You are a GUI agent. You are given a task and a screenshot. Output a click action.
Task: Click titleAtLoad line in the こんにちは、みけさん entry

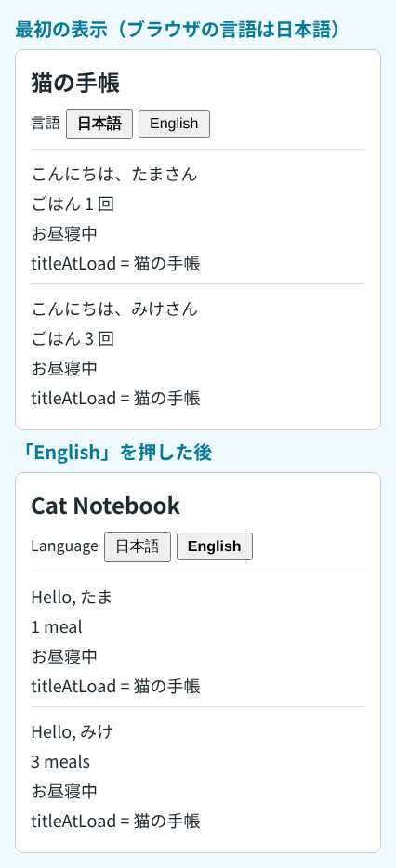(x=116, y=398)
